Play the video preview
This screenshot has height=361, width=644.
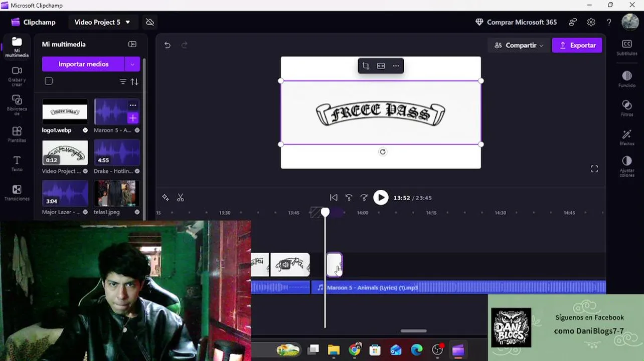tap(381, 198)
